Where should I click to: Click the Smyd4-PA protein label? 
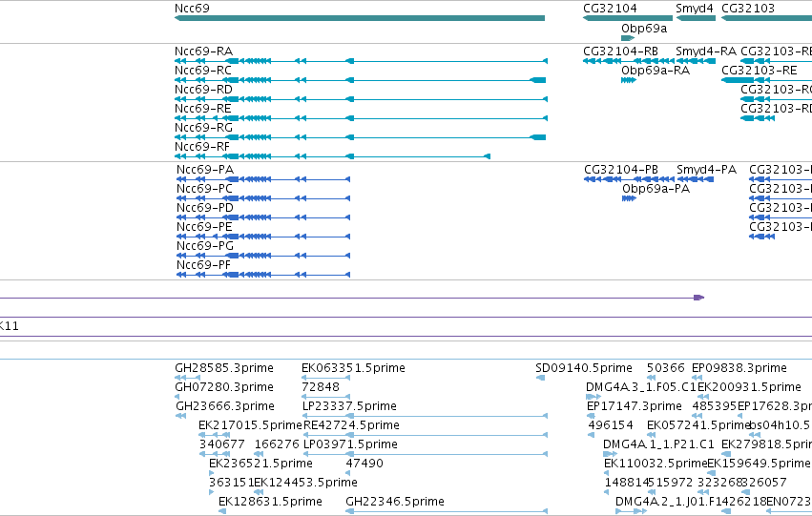point(706,170)
